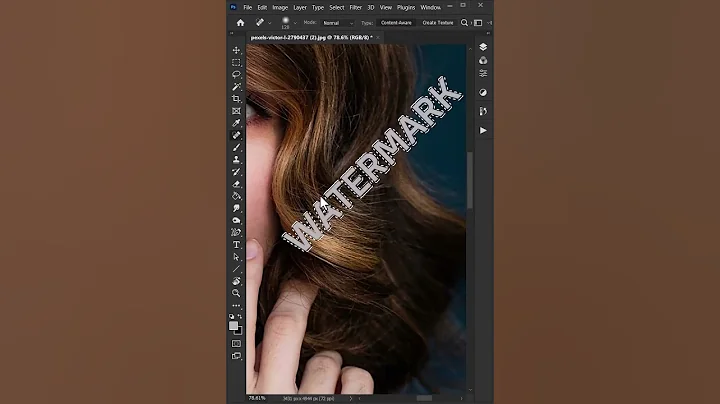Open the Window menu

click(x=430, y=7)
